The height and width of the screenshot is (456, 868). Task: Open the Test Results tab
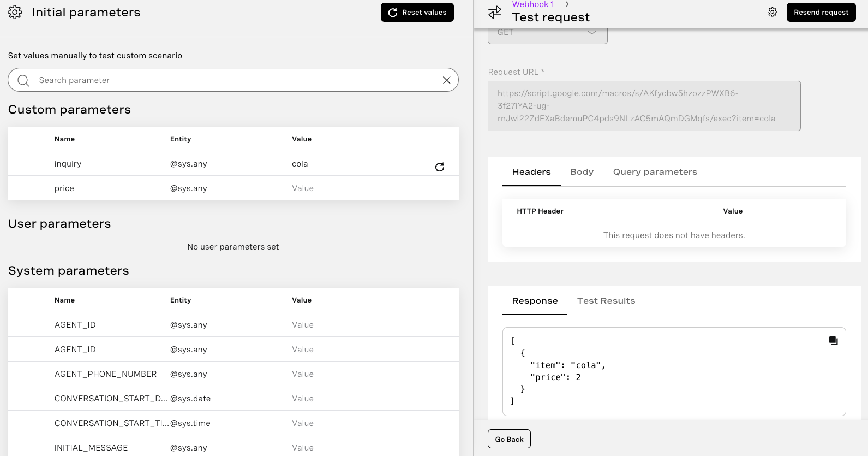pyautogui.click(x=606, y=301)
